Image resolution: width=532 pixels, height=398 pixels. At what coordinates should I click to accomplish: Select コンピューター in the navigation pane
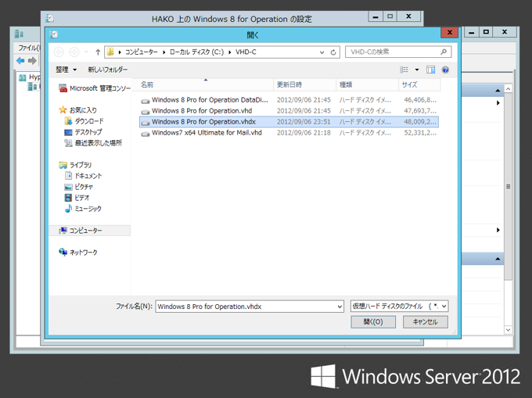[x=90, y=231]
